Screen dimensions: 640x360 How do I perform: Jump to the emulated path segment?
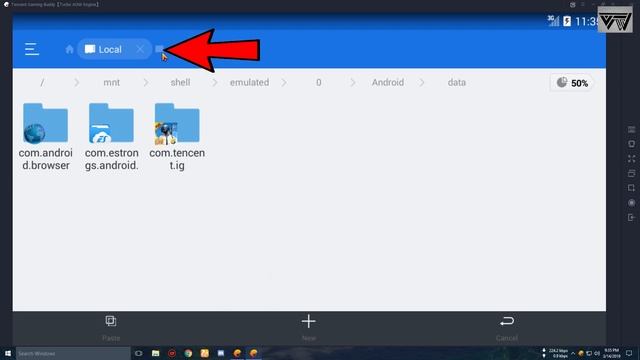pyautogui.click(x=249, y=82)
